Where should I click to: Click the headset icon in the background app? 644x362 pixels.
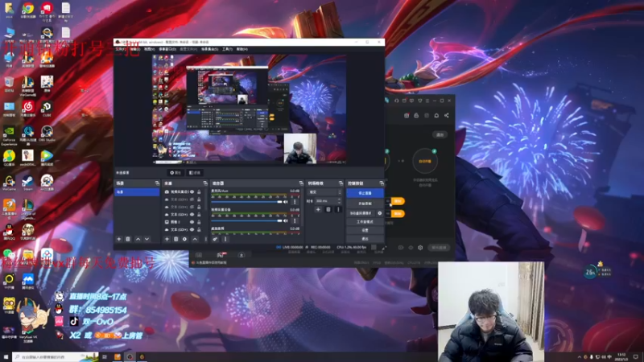[397, 101]
